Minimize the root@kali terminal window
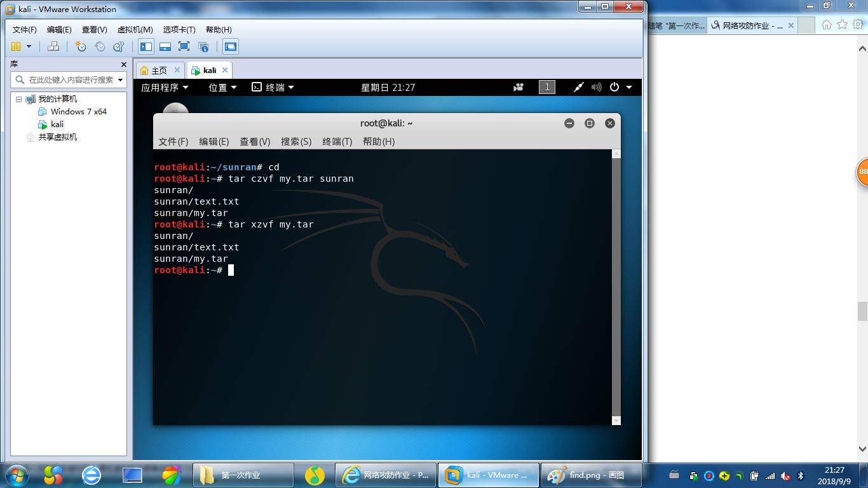Viewport: 868px width, 488px height. pos(569,123)
